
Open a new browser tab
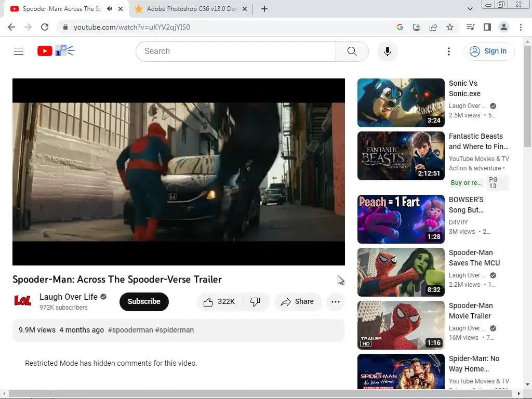264,9
